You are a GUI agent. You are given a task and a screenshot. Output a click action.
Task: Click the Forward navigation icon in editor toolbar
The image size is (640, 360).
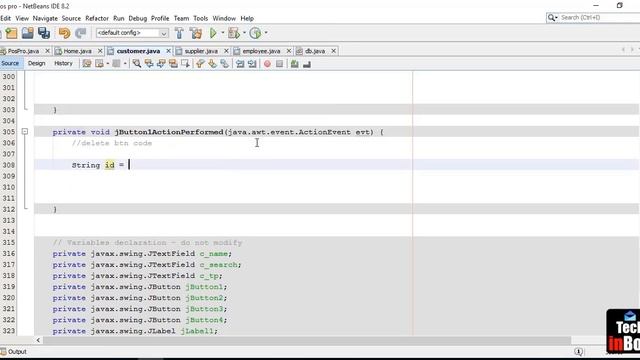click(116, 64)
